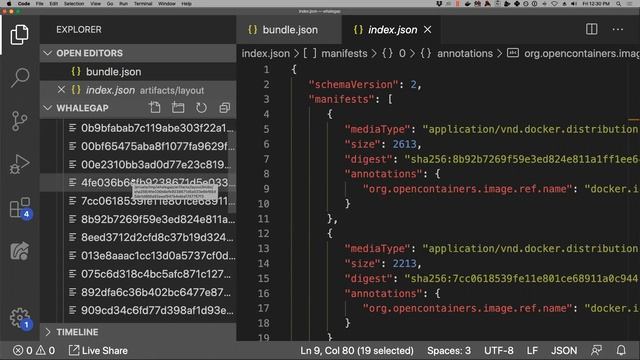Click the New Folder icon in WHALEGAP header
The height and width of the screenshot is (360, 640).
178,108
